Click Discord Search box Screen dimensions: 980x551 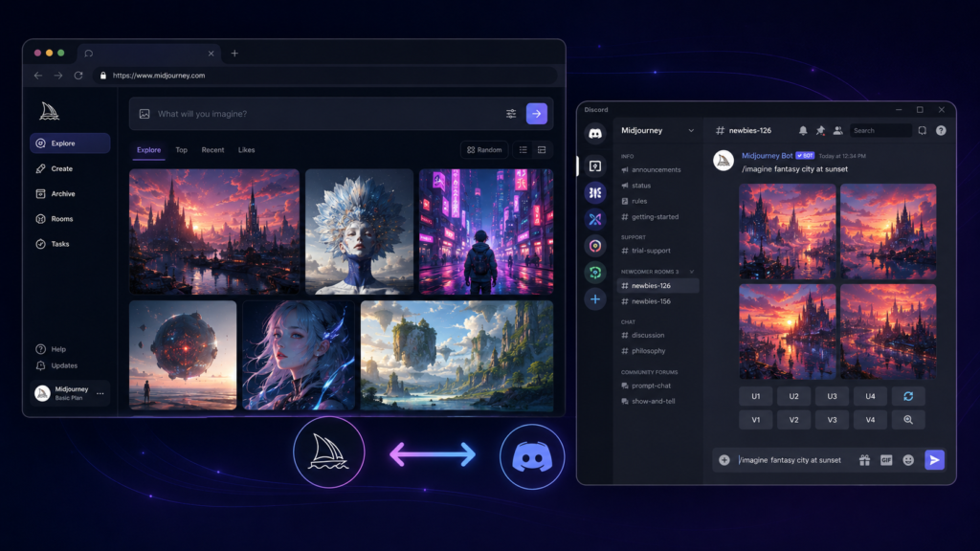pos(880,130)
